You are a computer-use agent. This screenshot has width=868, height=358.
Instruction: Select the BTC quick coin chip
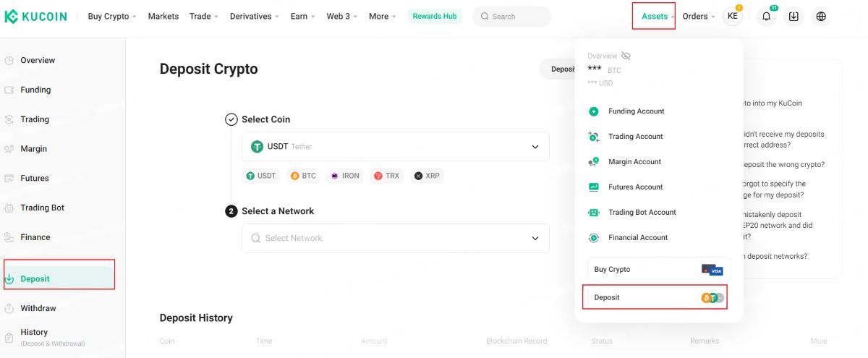pos(304,176)
